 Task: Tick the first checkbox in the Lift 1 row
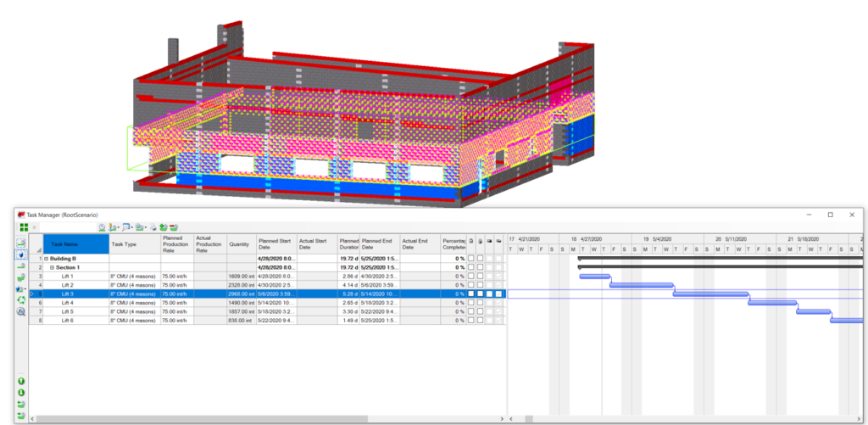tap(471, 277)
